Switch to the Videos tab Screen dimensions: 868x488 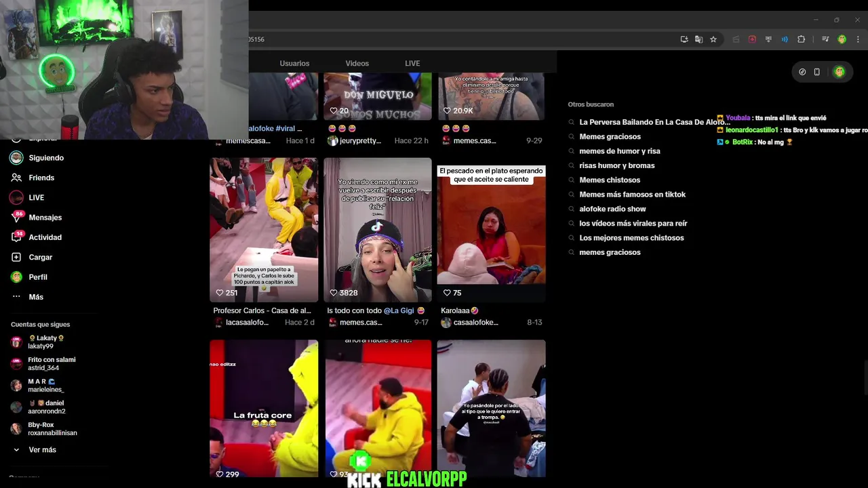(x=357, y=63)
